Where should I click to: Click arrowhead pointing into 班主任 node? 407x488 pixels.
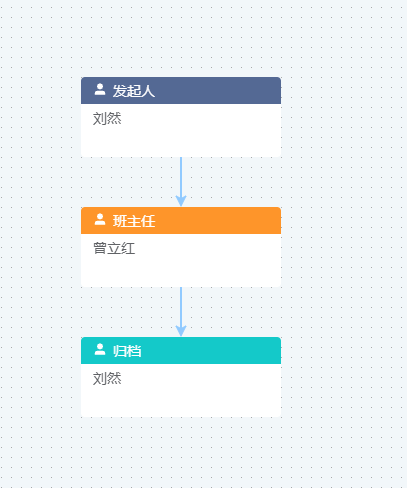(181, 201)
